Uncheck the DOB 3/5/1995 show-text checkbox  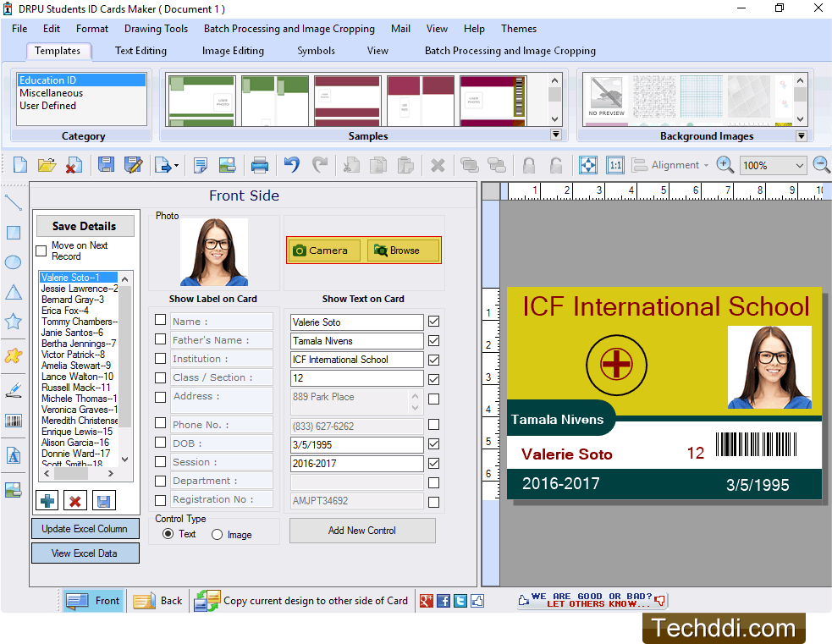(x=433, y=444)
